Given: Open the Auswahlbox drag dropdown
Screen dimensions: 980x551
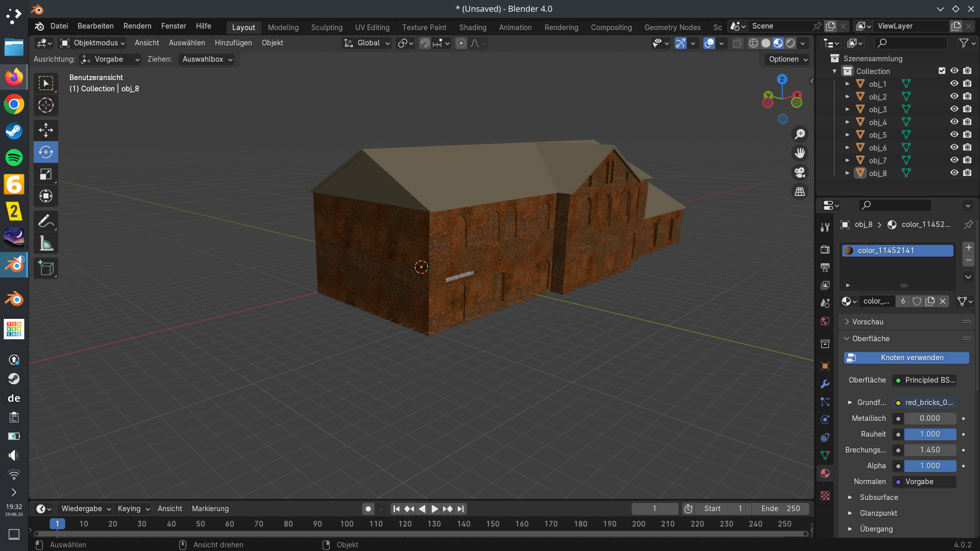Looking at the screenshot, I should coord(207,59).
